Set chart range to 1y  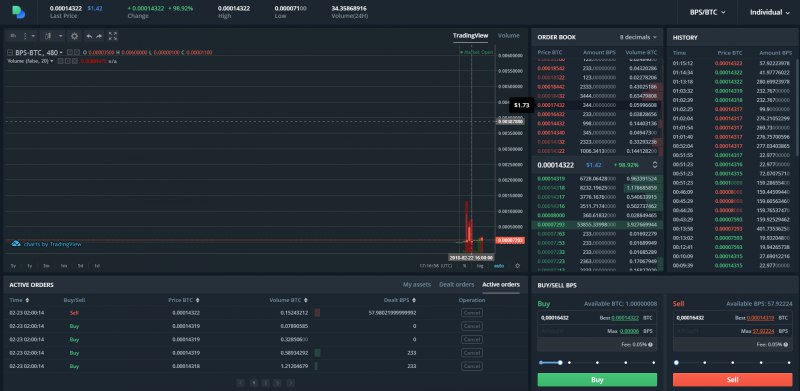[30, 266]
